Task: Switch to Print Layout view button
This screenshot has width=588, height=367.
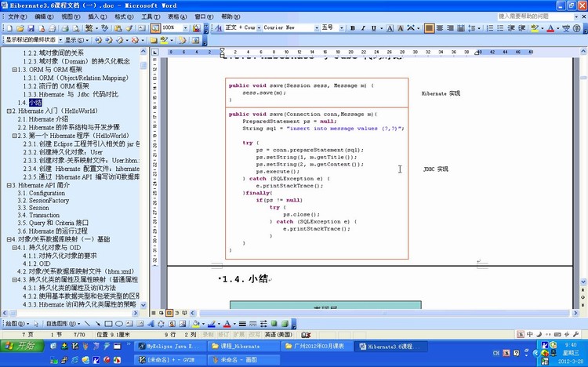Action: [x=169, y=313]
